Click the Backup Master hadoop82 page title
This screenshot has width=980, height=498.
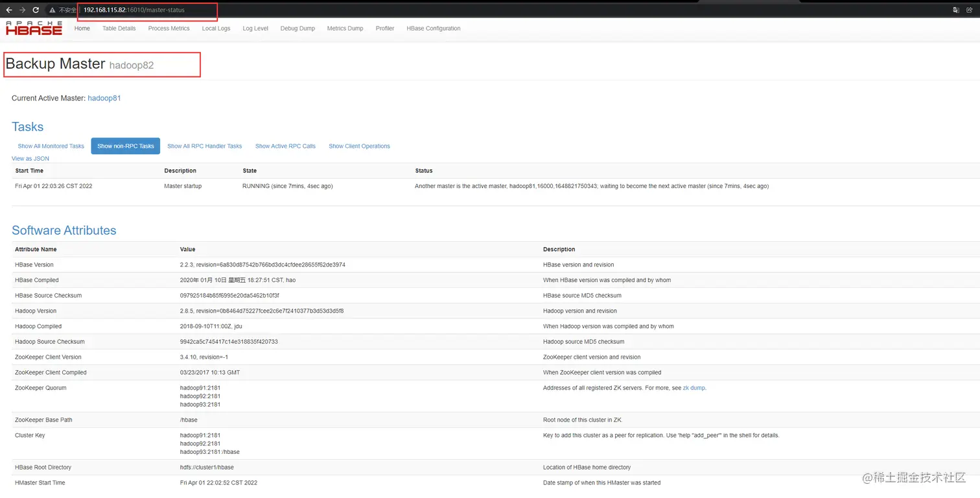(x=80, y=64)
